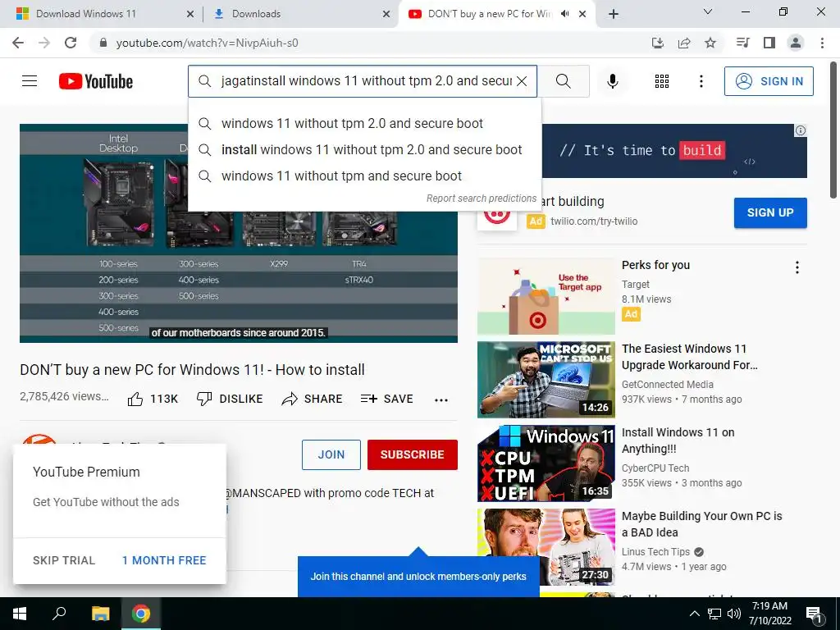Click the Perks for you Target thumbnail

546,296
